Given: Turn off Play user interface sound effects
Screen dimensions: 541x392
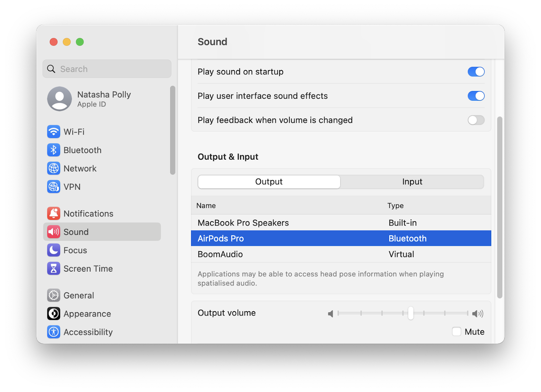Looking at the screenshot, I should click(476, 96).
